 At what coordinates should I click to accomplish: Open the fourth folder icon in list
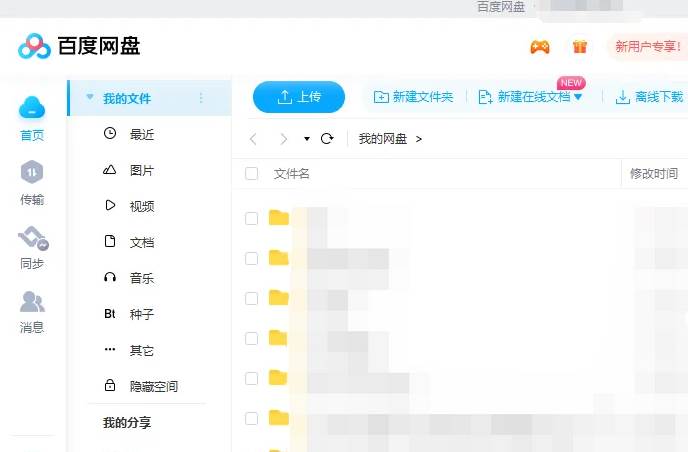click(279, 337)
